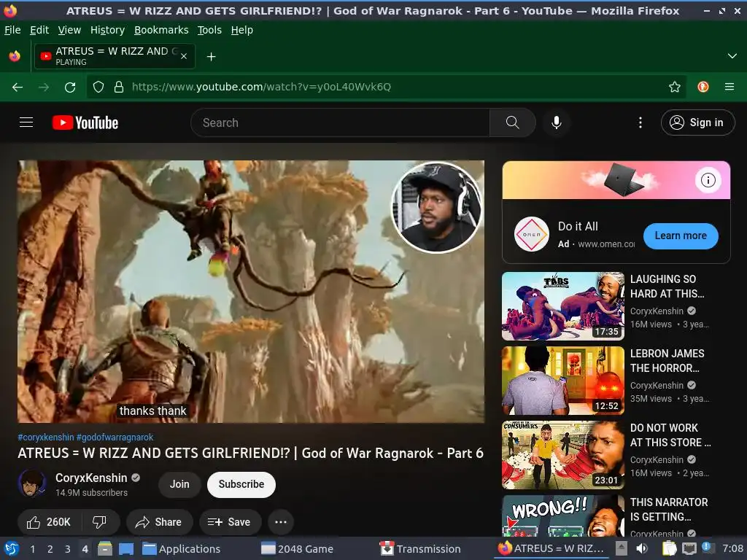The height and width of the screenshot is (560, 747).
Task: Click the search magnifier button
Action: coord(513,122)
